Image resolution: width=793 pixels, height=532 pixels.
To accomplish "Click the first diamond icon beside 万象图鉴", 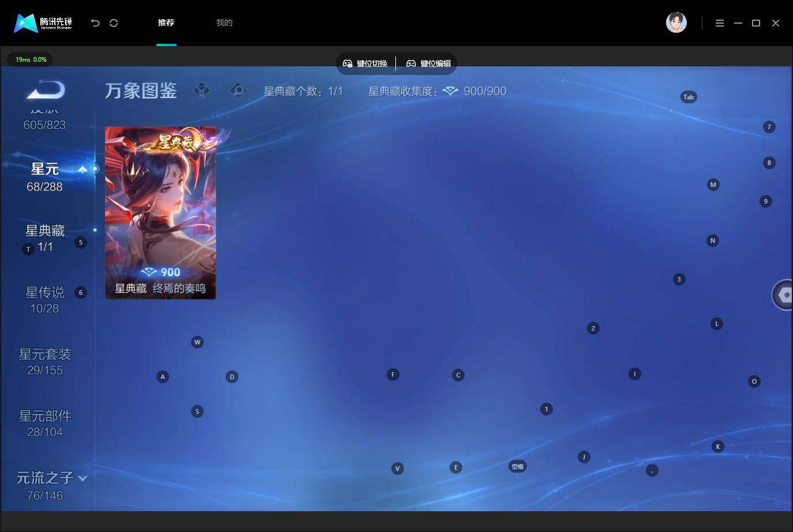I will click(201, 90).
